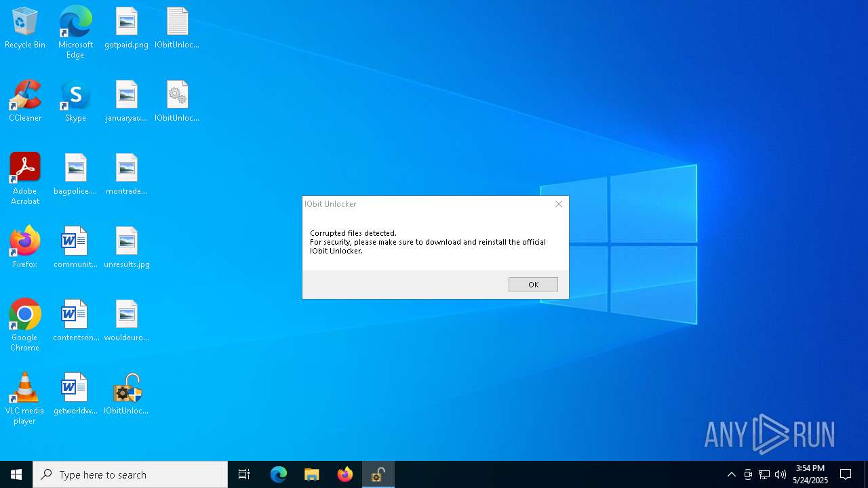Image resolution: width=868 pixels, height=488 pixels.
Task: Click the Show desktop strip after notifications
Action: 865,474
